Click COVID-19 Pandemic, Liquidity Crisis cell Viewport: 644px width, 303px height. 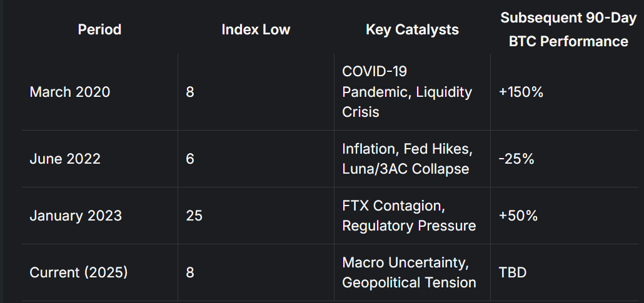coord(407,92)
